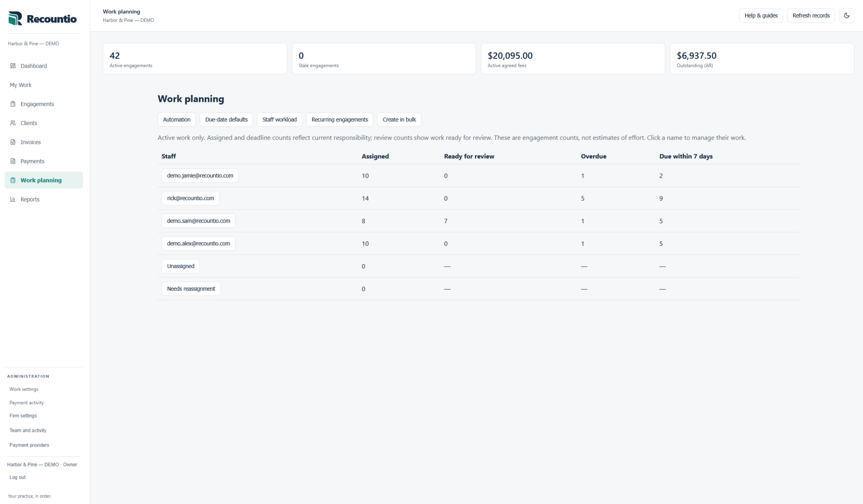
Task: Switch to Create in bulk tab
Action: click(399, 120)
